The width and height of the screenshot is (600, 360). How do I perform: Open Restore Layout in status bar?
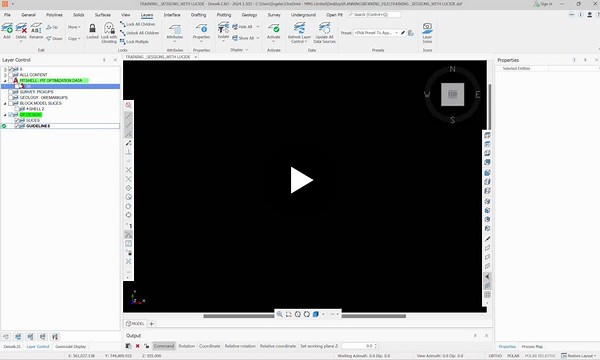579,356
